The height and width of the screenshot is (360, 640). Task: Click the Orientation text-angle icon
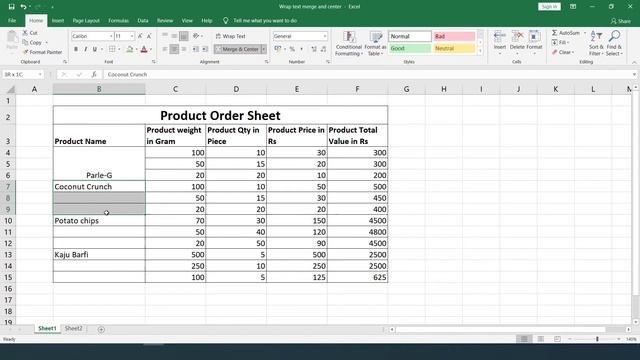pyautogui.click(x=196, y=36)
